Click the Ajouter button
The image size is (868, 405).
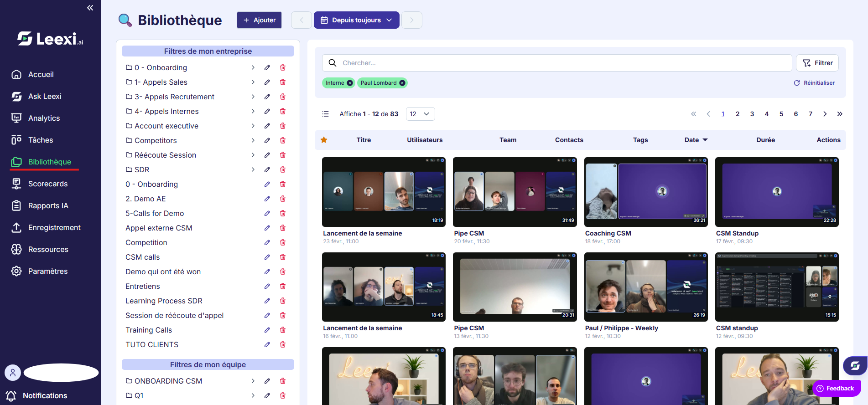pyautogui.click(x=260, y=20)
